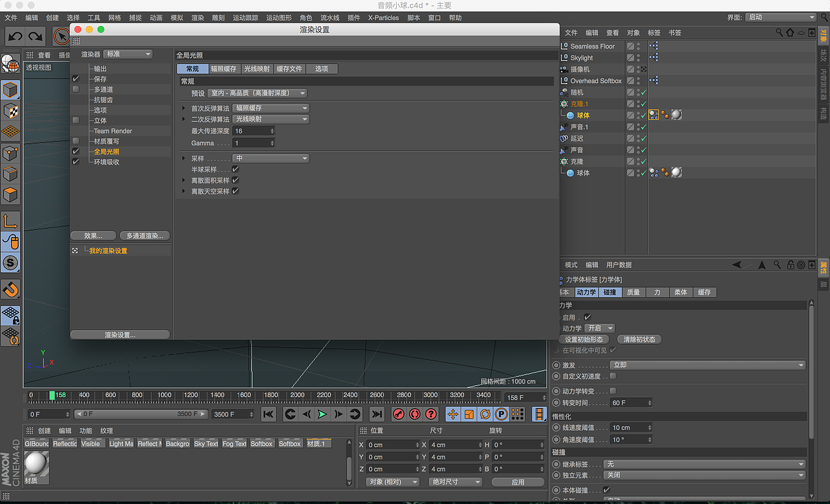Uncheck 离散面积采样 checkbox
Viewport: 830px width, 504px height.
pos(235,180)
